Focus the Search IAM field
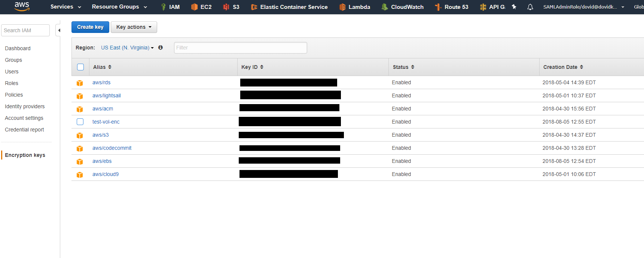 (x=25, y=30)
